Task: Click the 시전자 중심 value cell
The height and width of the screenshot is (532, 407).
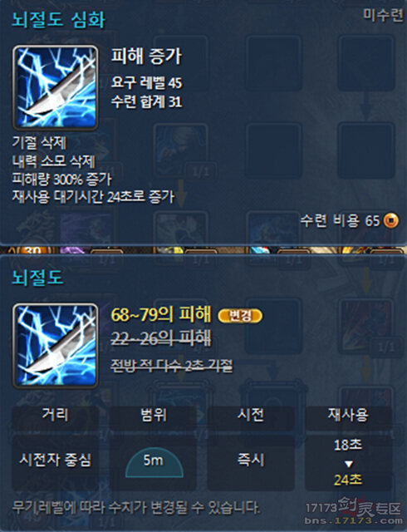Action: click(x=56, y=461)
